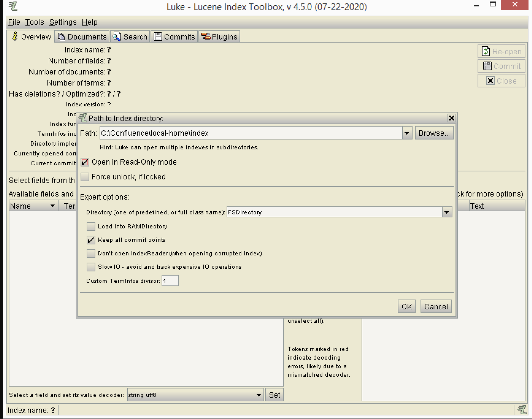Open the Directory implementation dropdown

[447, 212]
